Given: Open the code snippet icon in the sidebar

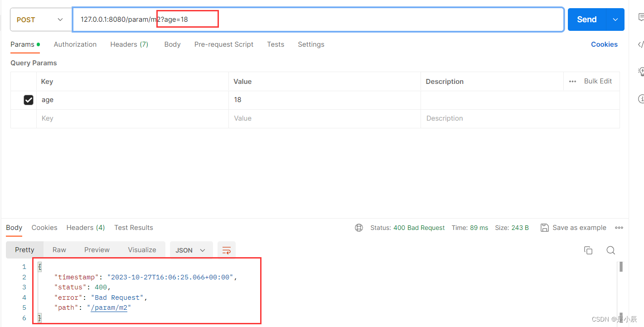Looking at the screenshot, I should pos(641,44).
